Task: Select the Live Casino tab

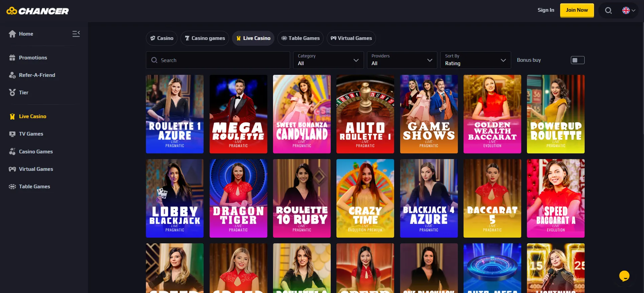Action: point(253,38)
